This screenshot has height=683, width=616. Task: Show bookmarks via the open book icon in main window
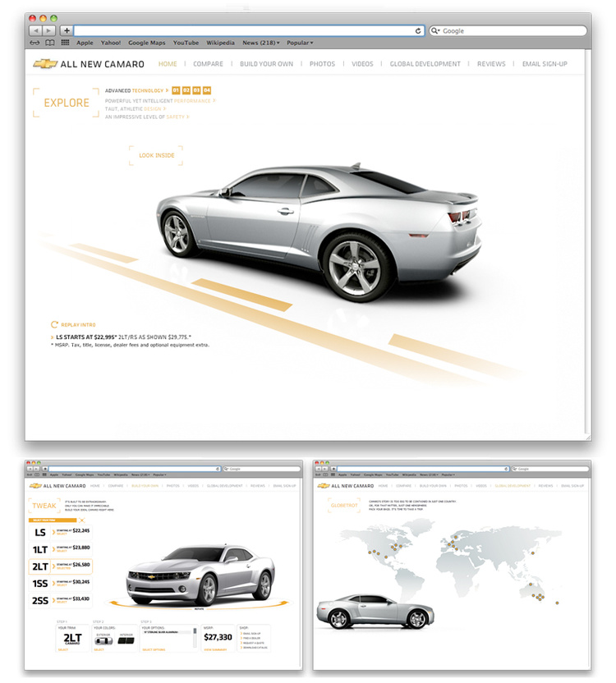pyautogui.click(x=50, y=43)
